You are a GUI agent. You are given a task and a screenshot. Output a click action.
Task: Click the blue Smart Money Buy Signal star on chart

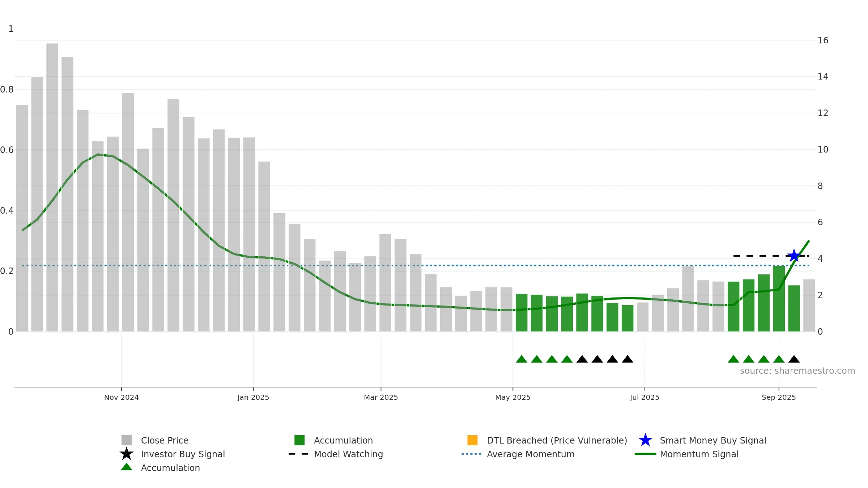tap(794, 256)
